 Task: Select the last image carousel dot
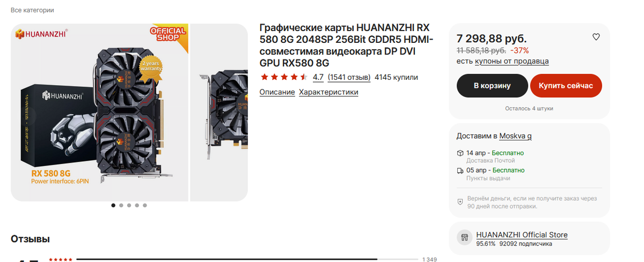click(145, 205)
